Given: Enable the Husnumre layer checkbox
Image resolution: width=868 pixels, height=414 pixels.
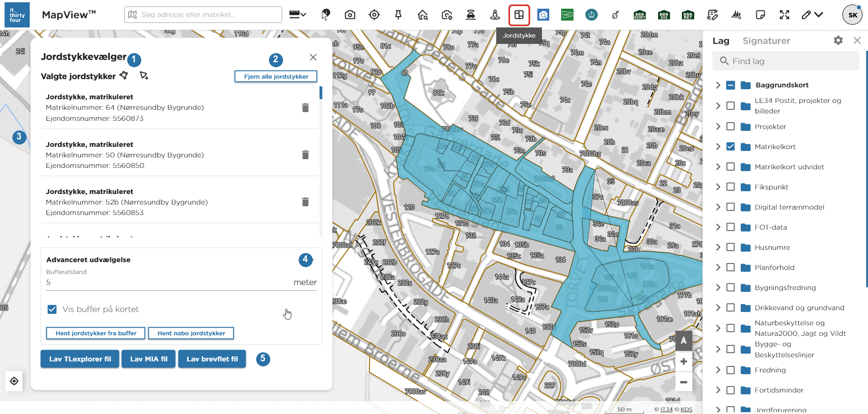Looking at the screenshot, I should click(730, 247).
